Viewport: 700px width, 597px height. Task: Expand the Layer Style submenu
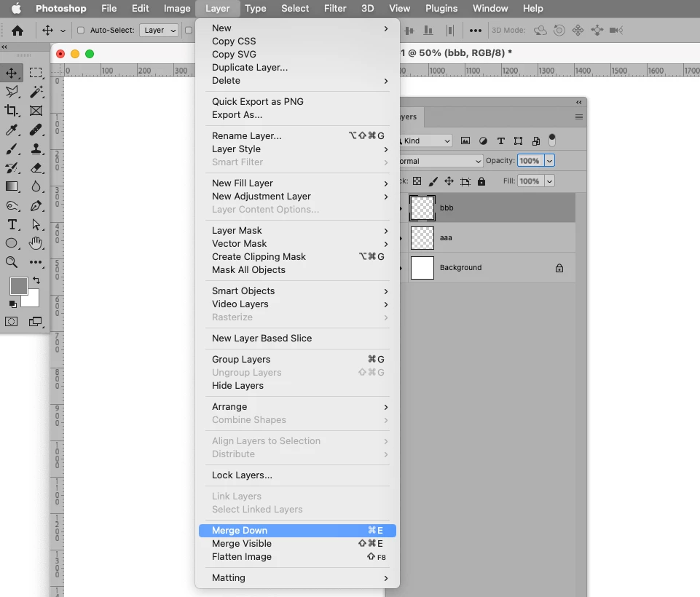coord(297,149)
